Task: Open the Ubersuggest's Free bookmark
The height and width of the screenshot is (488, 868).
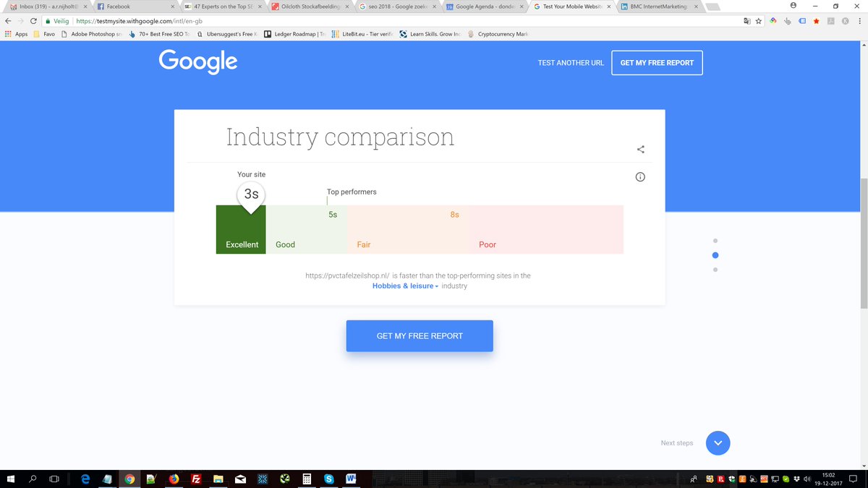Action: [226, 34]
